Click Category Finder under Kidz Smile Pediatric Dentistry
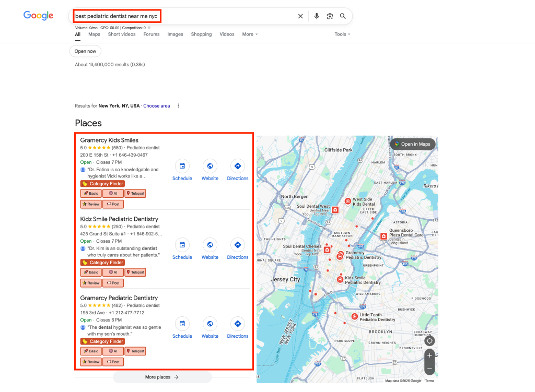535x392 pixels. click(102, 263)
